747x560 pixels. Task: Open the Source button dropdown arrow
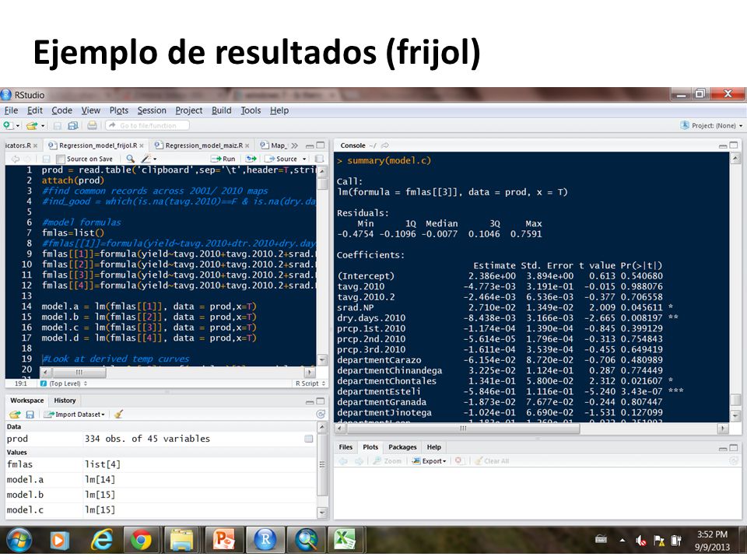tap(304, 159)
